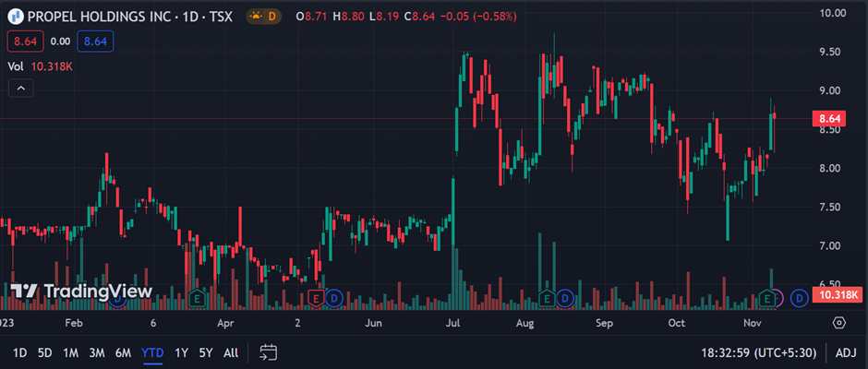
Task: Click the Apr label on time axis
Action: pyautogui.click(x=226, y=323)
